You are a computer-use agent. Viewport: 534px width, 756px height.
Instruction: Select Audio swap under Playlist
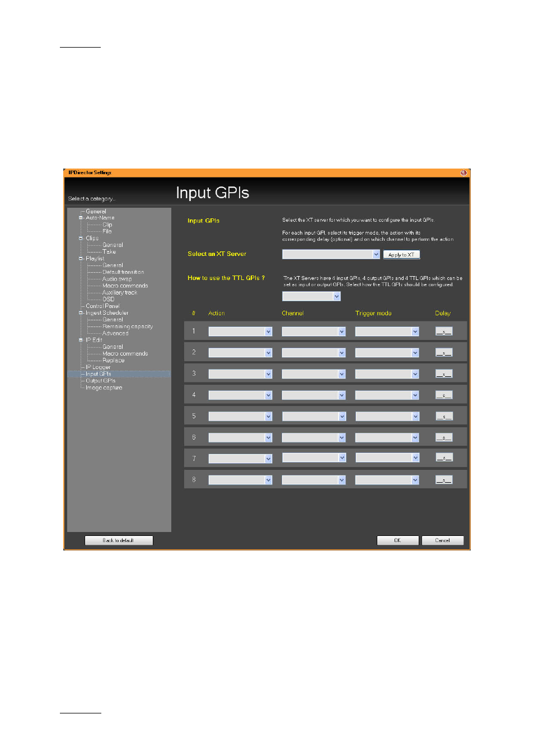(117, 279)
